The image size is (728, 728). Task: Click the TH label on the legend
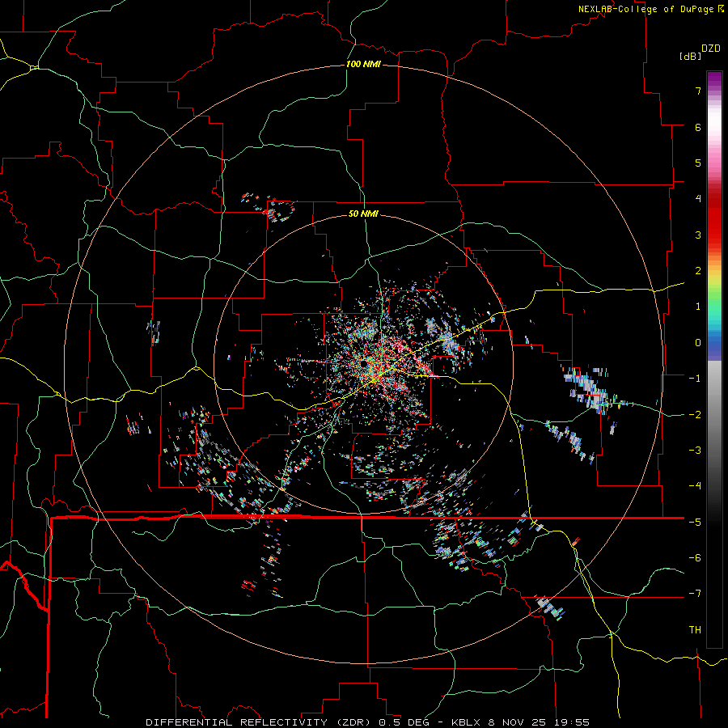pos(695,630)
